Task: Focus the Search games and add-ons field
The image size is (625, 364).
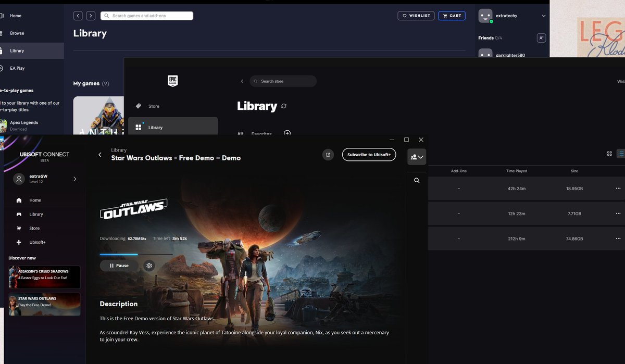Action: (x=147, y=16)
